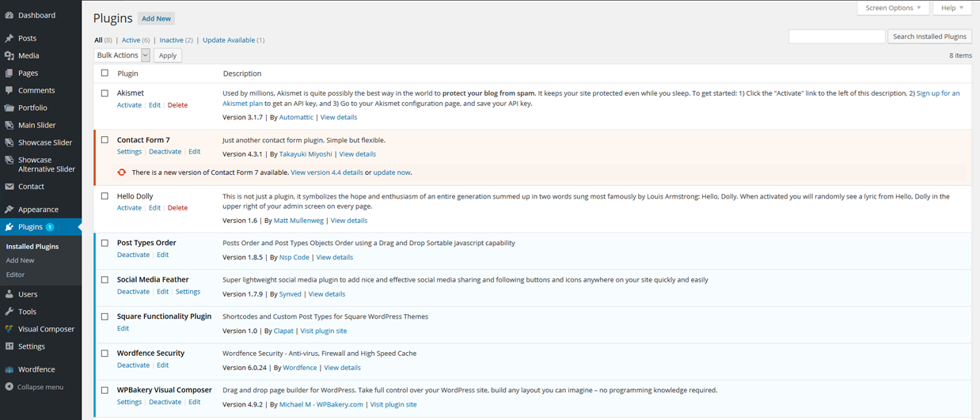
Task: Click Search Installed Plugins button
Action: tap(929, 36)
